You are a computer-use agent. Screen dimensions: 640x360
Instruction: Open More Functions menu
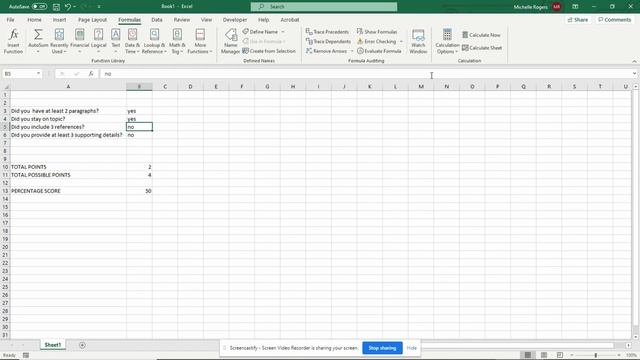(200, 41)
